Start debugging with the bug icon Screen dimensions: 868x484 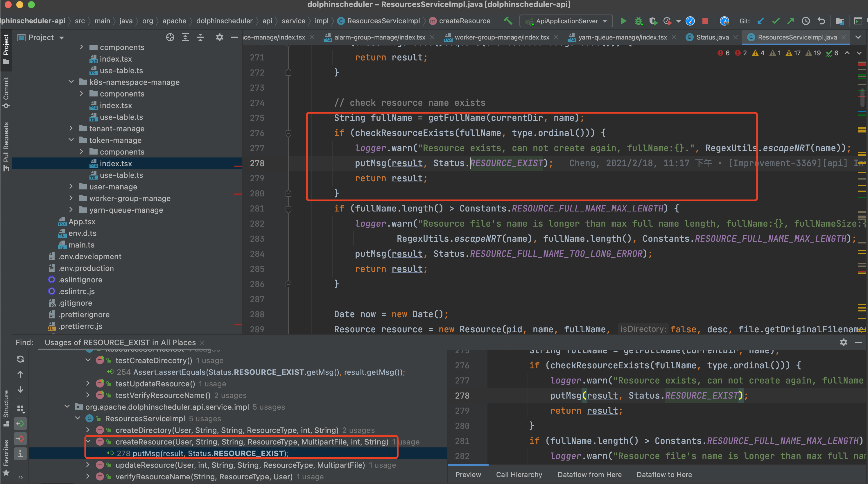639,21
